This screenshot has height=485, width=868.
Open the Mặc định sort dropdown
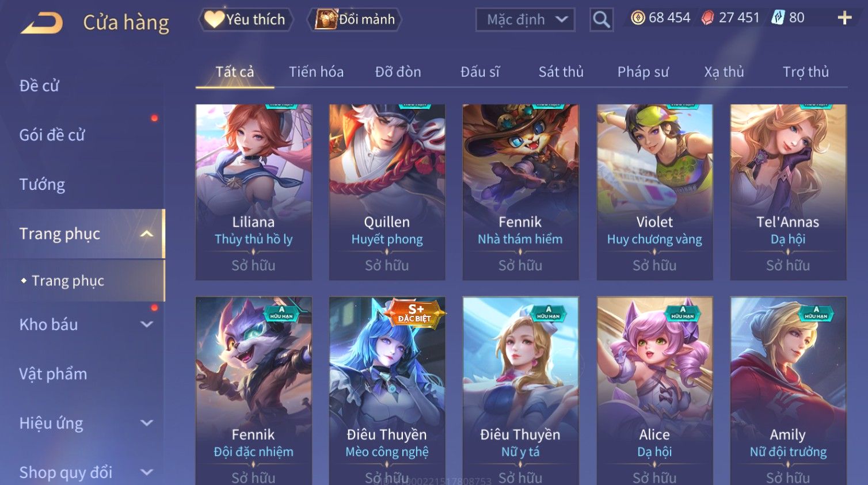point(525,20)
